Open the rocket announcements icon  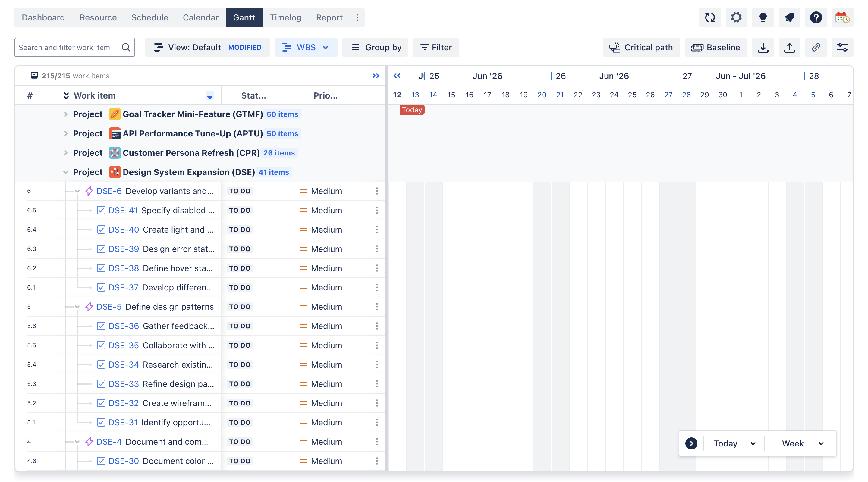[789, 17]
